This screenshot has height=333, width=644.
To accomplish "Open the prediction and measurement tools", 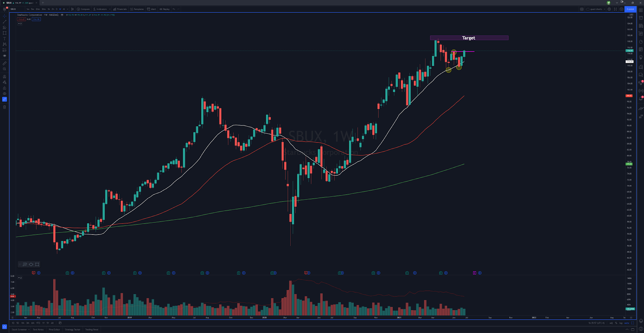I will click(4, 50).
